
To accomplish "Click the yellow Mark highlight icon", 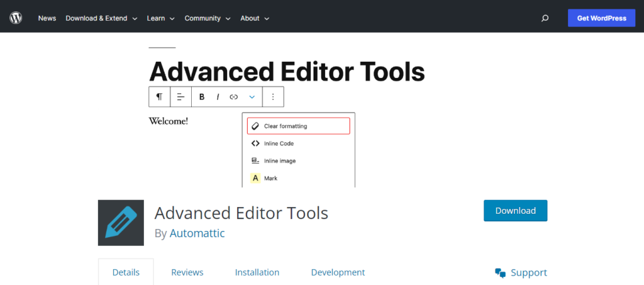I will [255, 178].
